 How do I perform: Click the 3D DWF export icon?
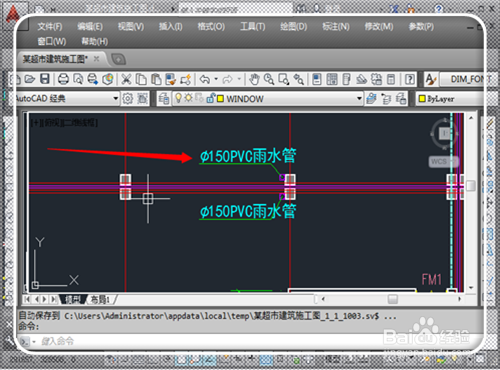tap(108, 79)
